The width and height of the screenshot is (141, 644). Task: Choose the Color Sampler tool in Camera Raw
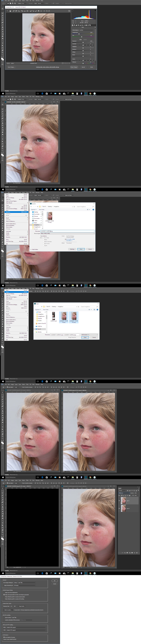[16, 11]
